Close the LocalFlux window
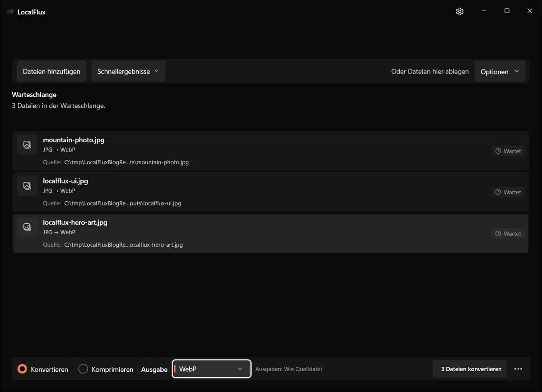Viewport: 542px width, 392px height. click(x=530, y=11)
